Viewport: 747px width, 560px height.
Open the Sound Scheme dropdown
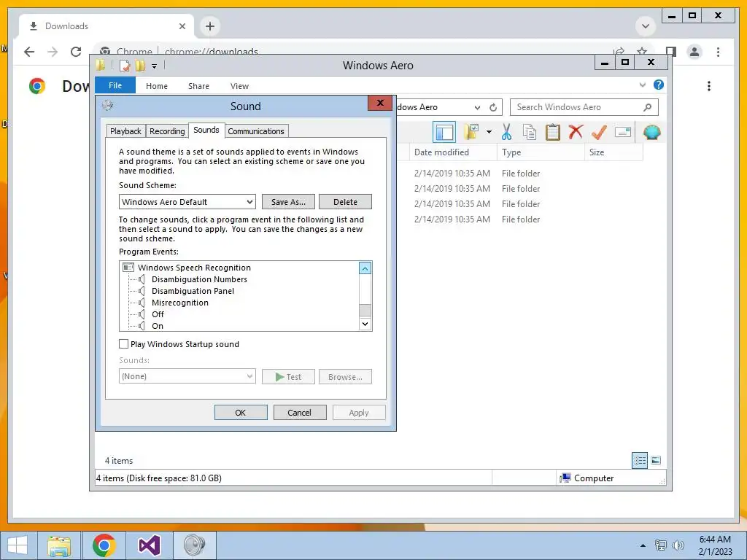pos(249,202)
